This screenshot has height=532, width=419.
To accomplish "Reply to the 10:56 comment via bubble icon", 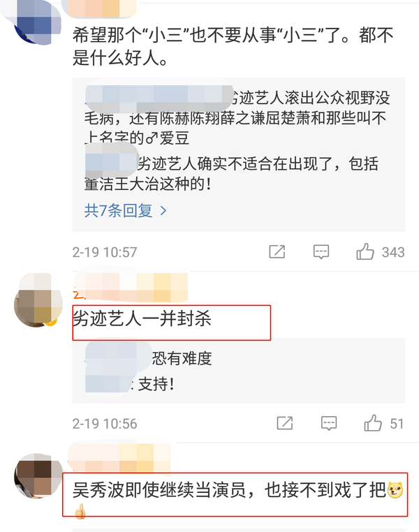I will click(329, 423).
